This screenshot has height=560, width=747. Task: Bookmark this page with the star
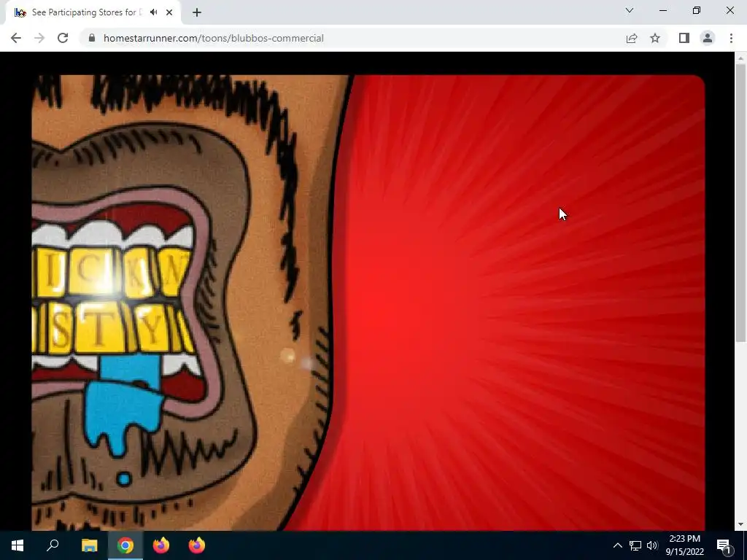(x=655, y=38)
